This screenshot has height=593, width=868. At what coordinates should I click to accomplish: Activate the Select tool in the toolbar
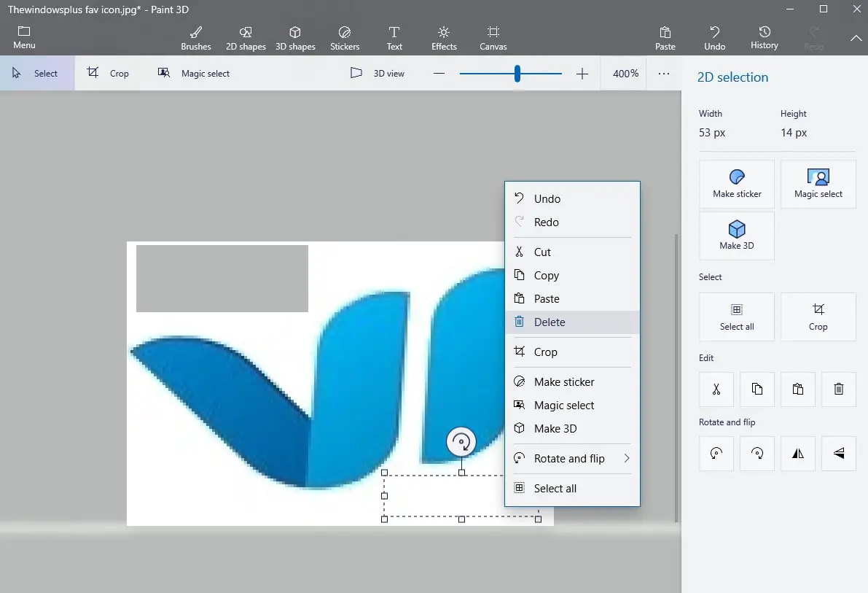37,73
